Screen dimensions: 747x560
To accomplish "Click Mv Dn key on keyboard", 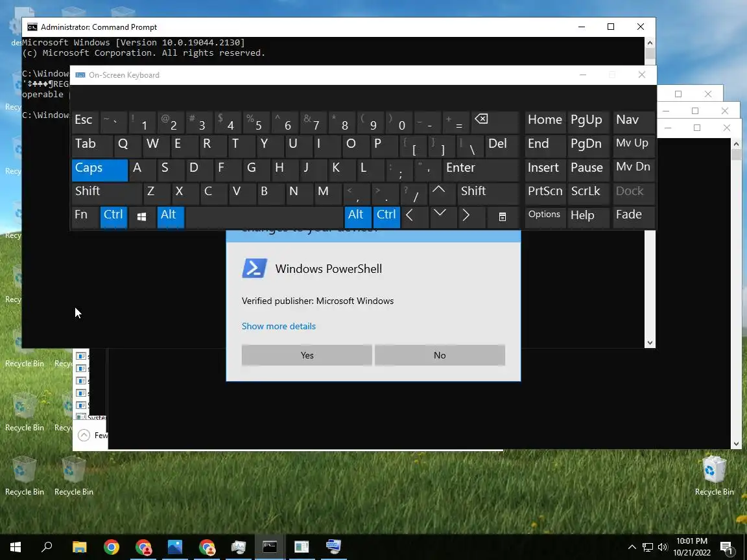I will [x=634, y=170].
